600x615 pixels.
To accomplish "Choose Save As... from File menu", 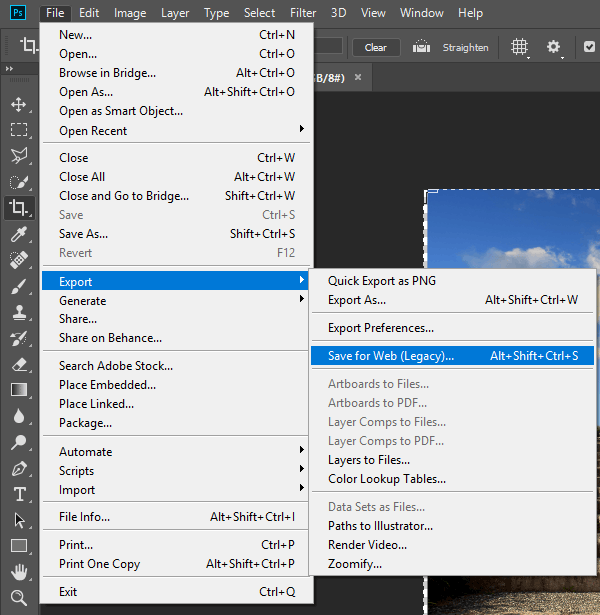I will 176,234.
